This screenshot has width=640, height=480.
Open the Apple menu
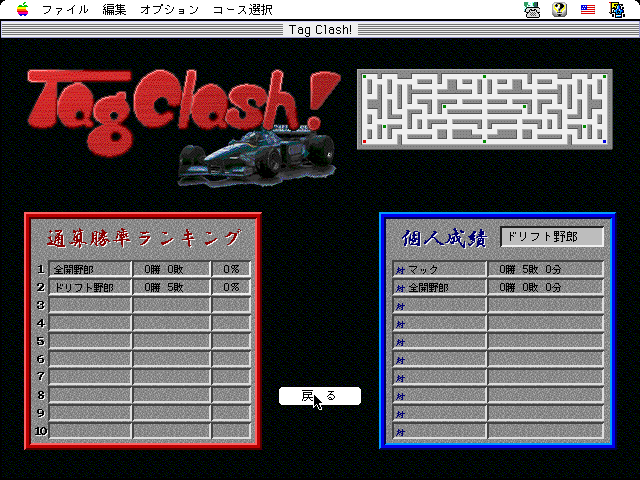22,9
